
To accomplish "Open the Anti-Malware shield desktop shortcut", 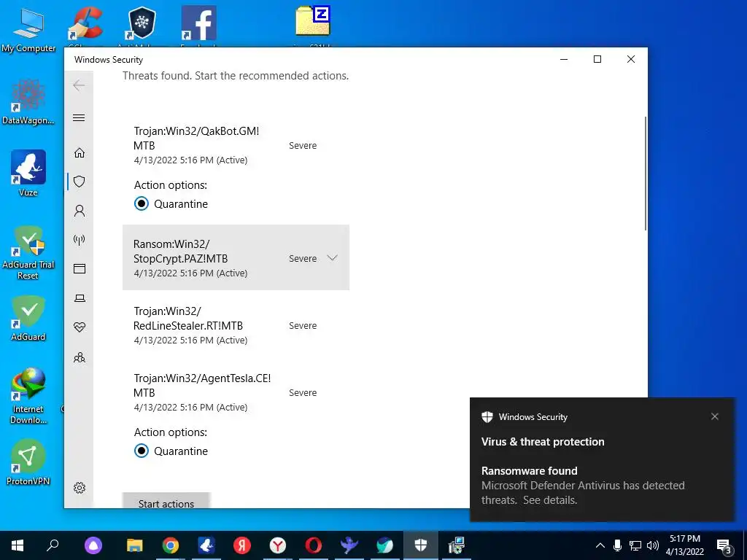I will coord(142,26).
